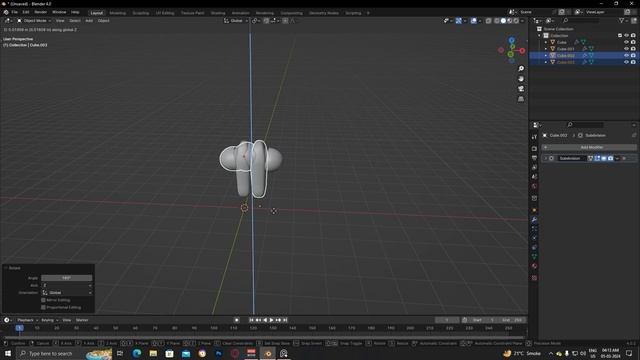Image resolution: width=640 pixels, height=360 pixels.
Task: Click the blue Z axis on navigation gizmo
Action: 511,40
